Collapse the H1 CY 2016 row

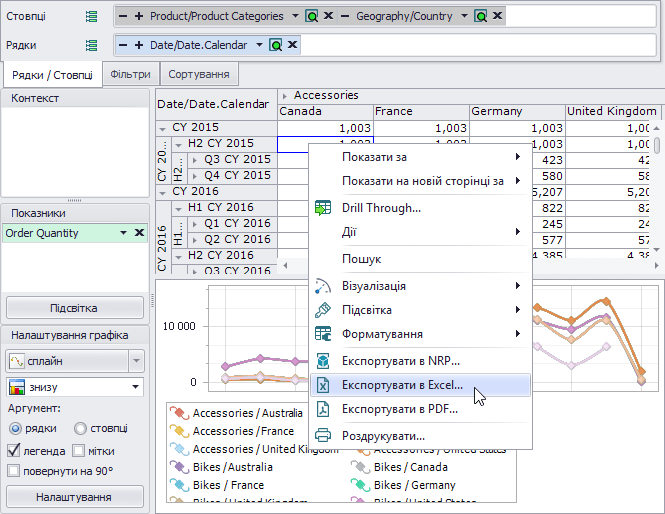tap(179, 209)
